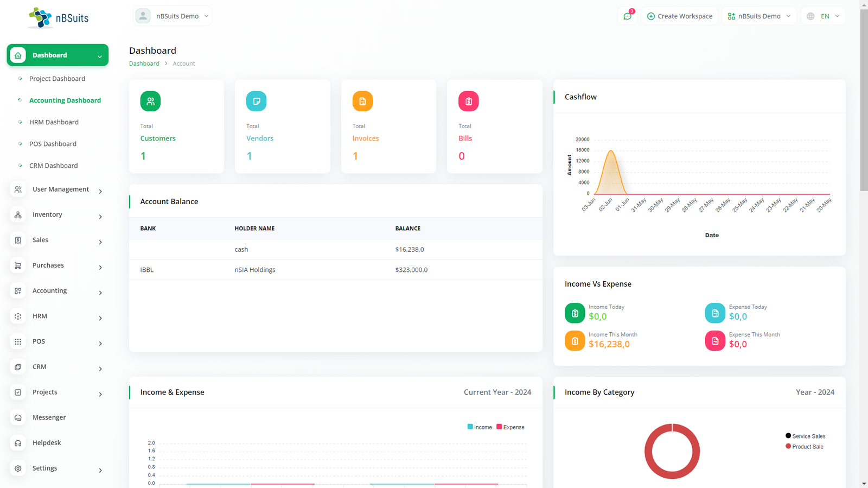868x488 pixels.
Task: Click the Total Bills receipt icon
Action: pyautogui.click(x=468, y=101)
